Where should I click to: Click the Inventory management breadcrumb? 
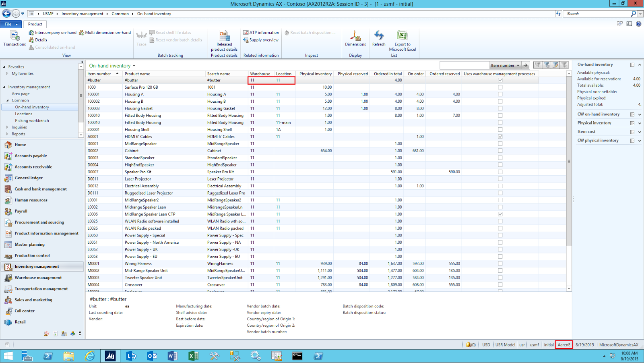pyautogui.click(x=83, y=14)
